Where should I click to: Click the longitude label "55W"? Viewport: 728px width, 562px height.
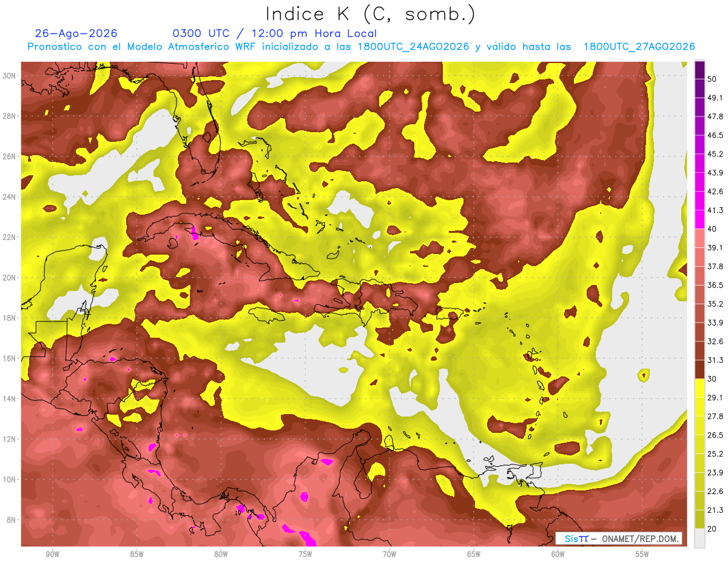point(642,554)
